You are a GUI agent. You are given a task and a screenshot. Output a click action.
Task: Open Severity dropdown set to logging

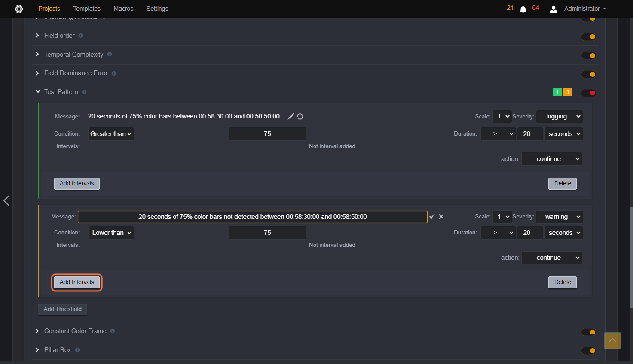click(x=560, y=116)
